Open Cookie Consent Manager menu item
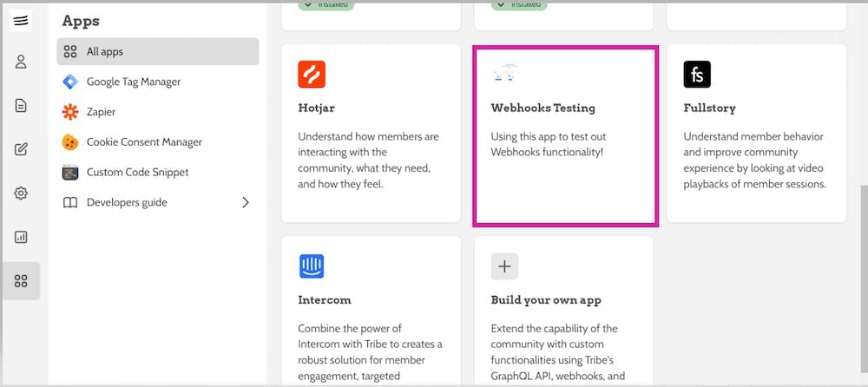The image size is (868, 387). click(158, 142)
